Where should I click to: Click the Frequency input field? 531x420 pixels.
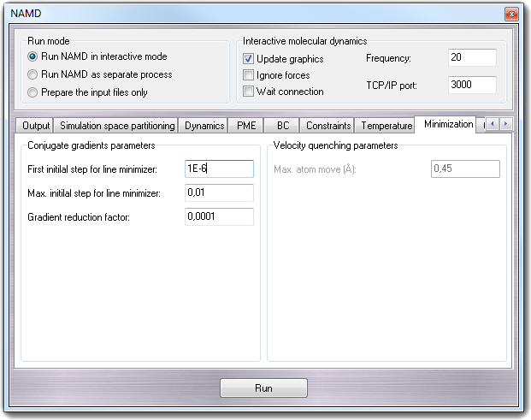[472, 57]
